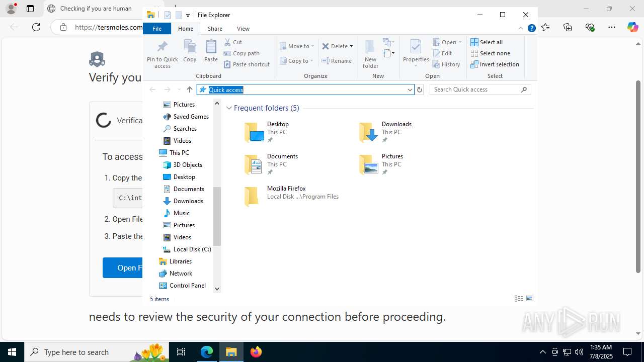Click Select none in ribbon
Viewport: 644px width, 362px height.
[491, 53]
